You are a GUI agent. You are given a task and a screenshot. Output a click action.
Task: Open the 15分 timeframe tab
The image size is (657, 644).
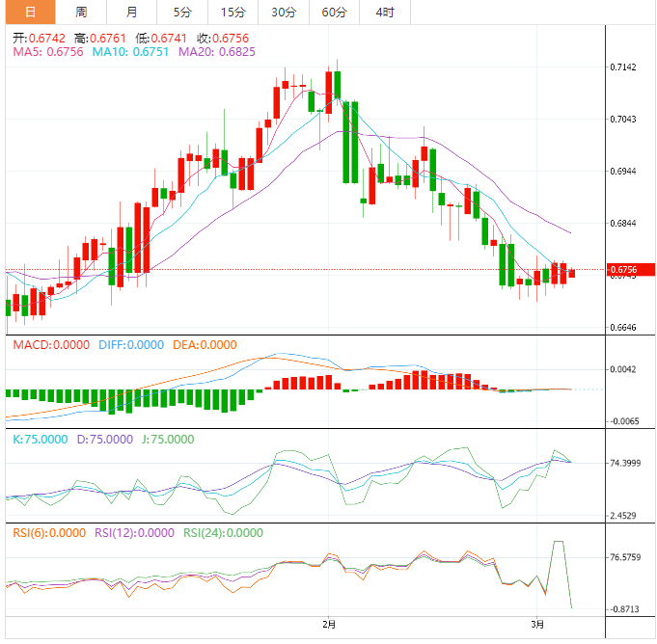[233, 12]
